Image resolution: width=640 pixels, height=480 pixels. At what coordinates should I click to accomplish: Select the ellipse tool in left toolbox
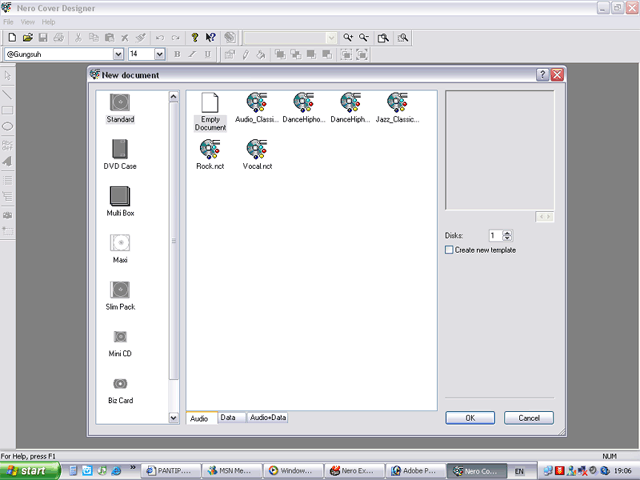7,127
